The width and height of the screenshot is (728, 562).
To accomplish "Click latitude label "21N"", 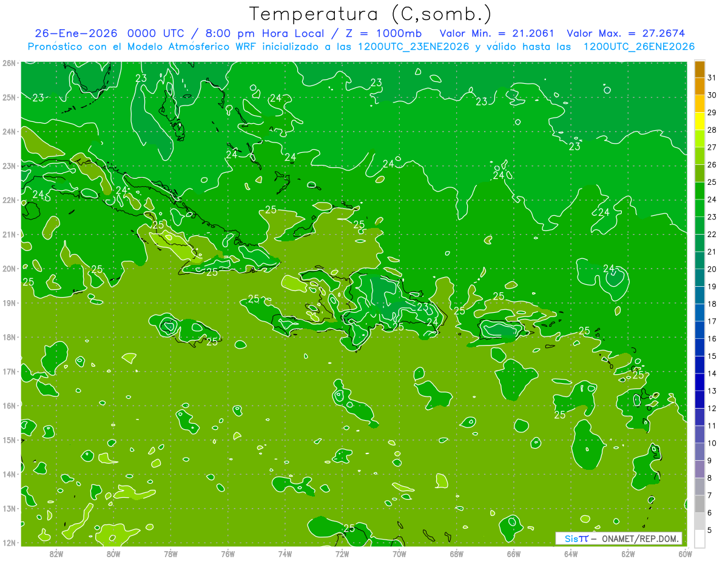I will pyautogui.click(x=8, y=234).
